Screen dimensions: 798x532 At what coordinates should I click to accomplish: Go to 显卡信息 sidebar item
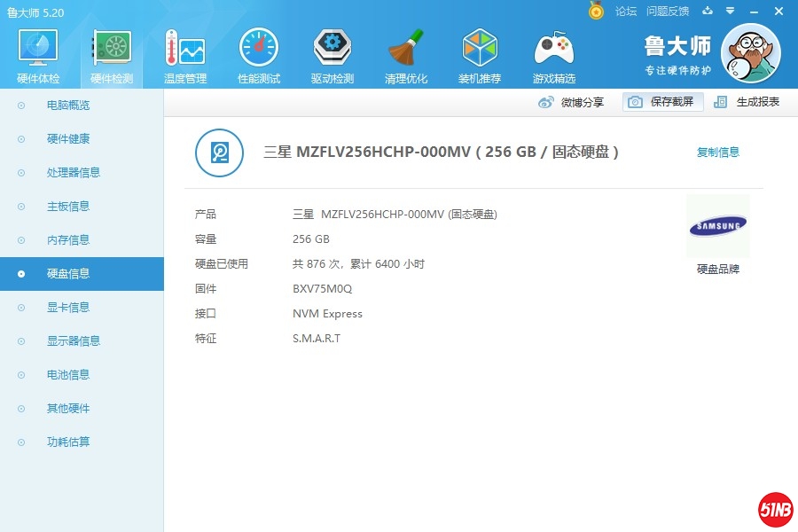68,308
